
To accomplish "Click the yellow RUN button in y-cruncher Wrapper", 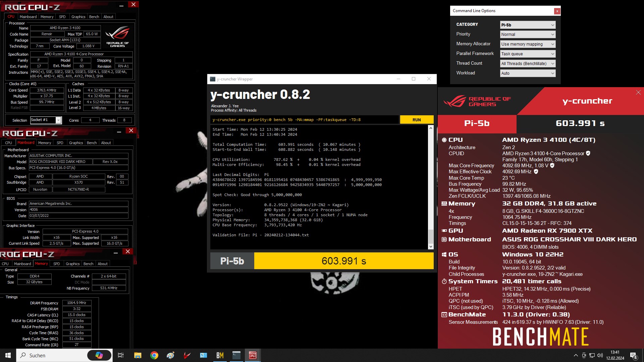I will coord(417,120).
